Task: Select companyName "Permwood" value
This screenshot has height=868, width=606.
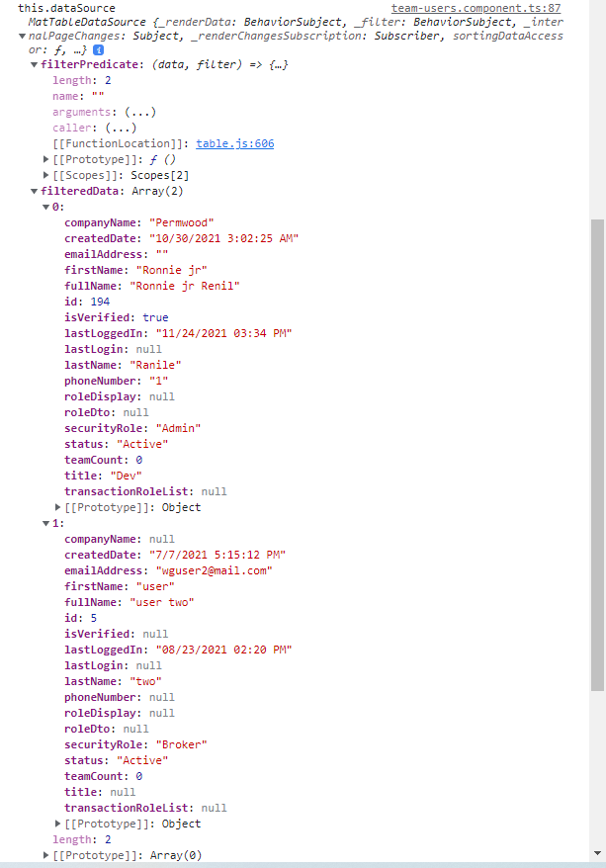Action: (x=182, y=223)
